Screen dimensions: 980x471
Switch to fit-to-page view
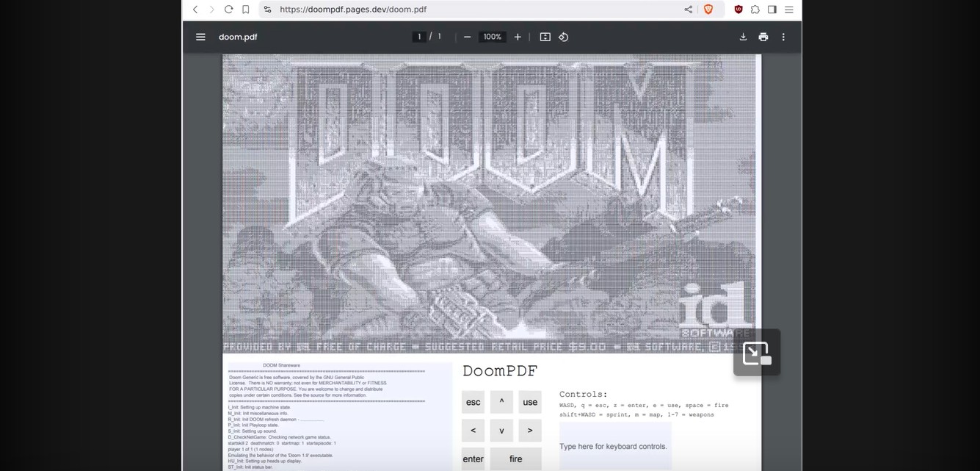point(545,36)
